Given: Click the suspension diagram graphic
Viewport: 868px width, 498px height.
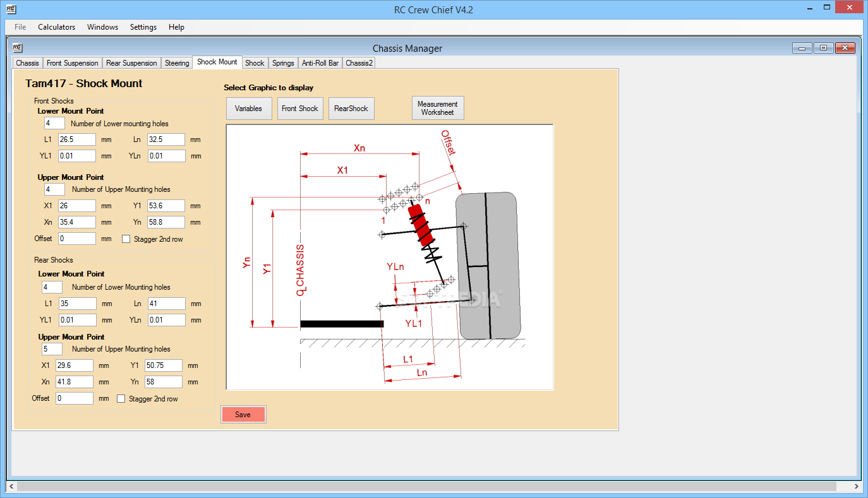Looking at the screenshot, I should coord(390,258).
